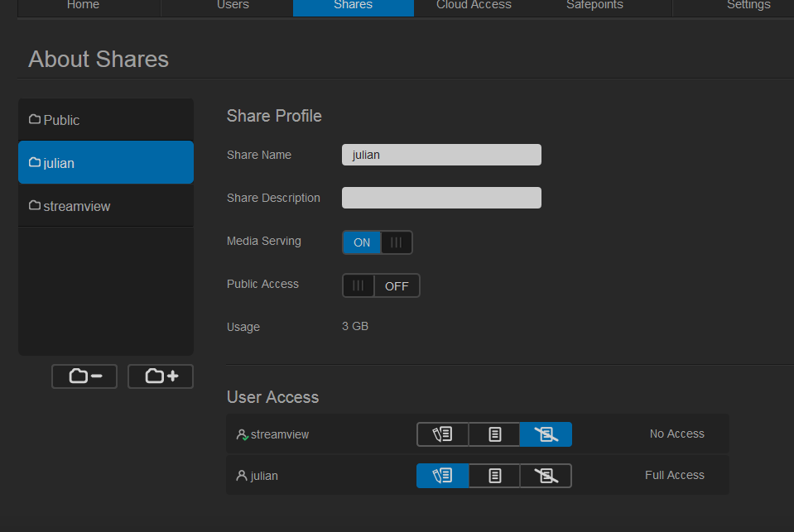Click the 'User Access' heading
This screenshot has width=794, height=532.
point(272,397)
